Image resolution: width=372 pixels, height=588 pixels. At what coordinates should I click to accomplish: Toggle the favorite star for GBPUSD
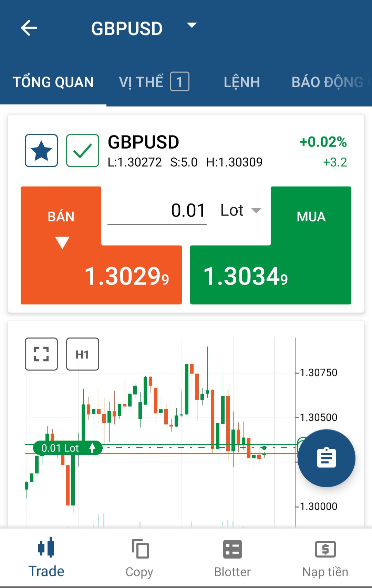(41, 151)
